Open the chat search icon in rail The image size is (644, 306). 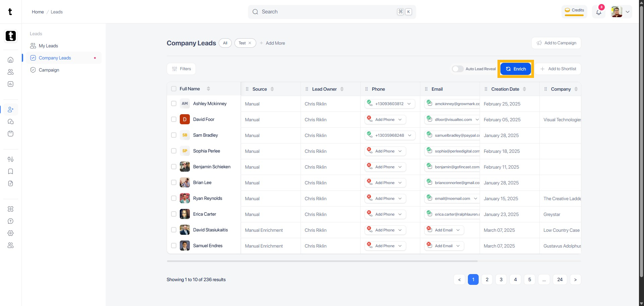pyautogui.click(x=11, y=122)
